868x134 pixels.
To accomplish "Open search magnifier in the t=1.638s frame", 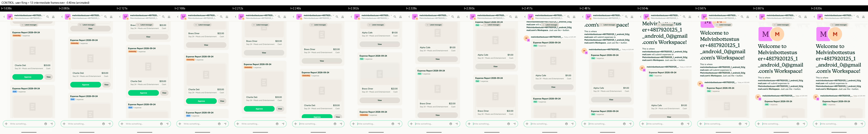I will pyautogui.click(x=47, y=17).
